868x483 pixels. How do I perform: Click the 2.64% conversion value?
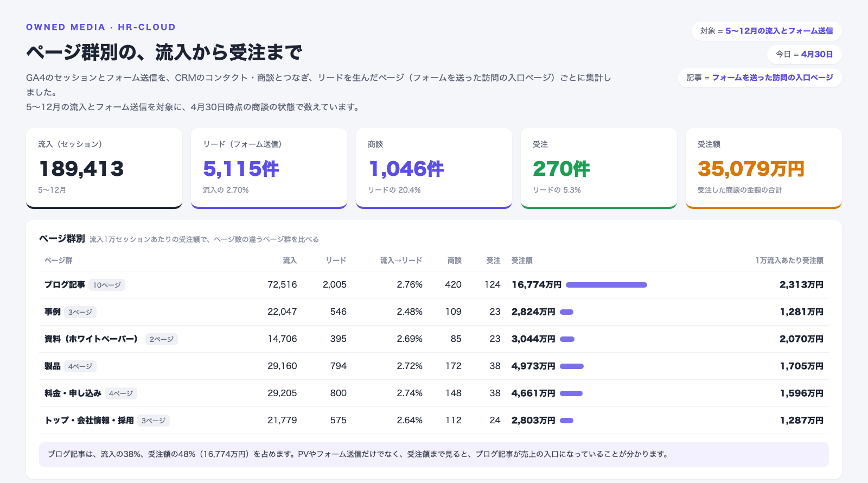click(410, 421)
